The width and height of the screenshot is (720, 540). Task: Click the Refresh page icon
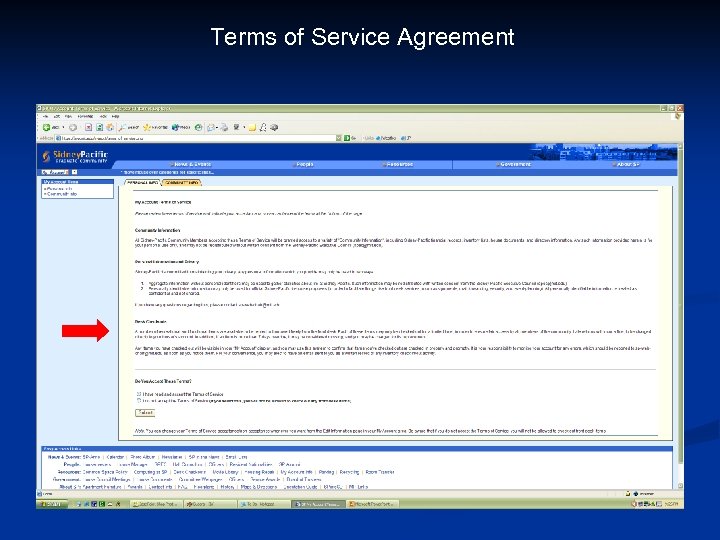pos(99,127)
